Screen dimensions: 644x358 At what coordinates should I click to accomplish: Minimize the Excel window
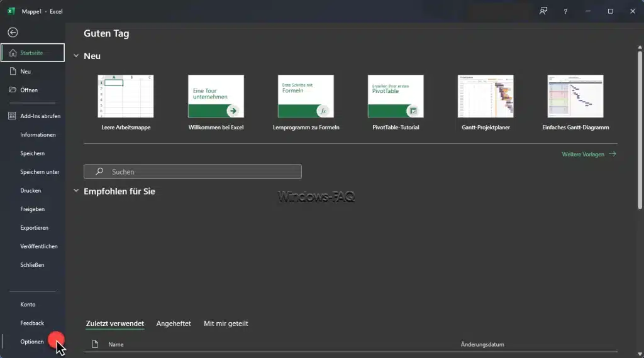tap(588, 11)
